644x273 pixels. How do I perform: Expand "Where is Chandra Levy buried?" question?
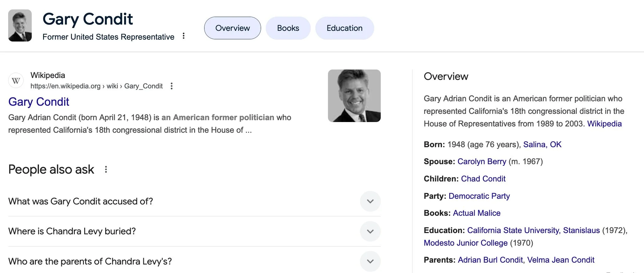click(370, 231)
